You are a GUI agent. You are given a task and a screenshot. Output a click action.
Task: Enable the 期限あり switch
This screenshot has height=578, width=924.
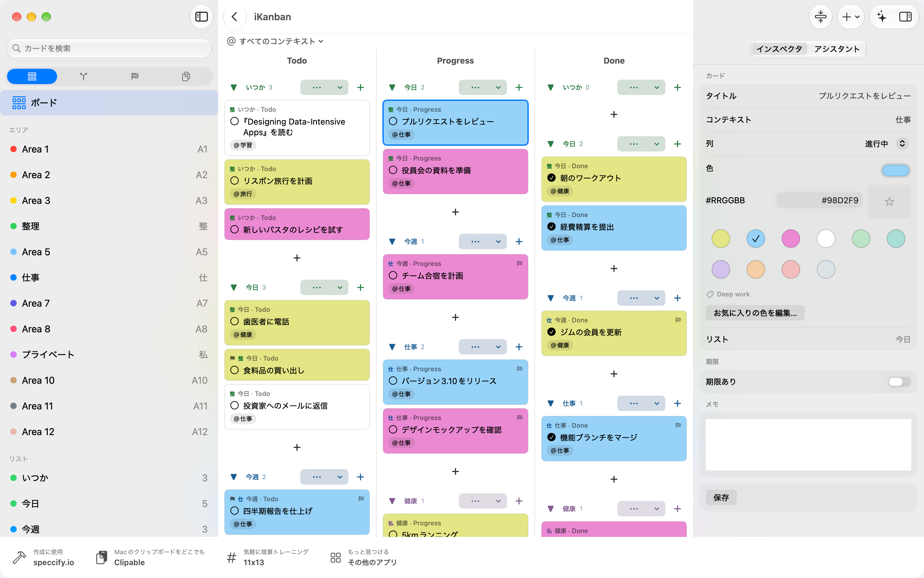click(x=899, y=381)
